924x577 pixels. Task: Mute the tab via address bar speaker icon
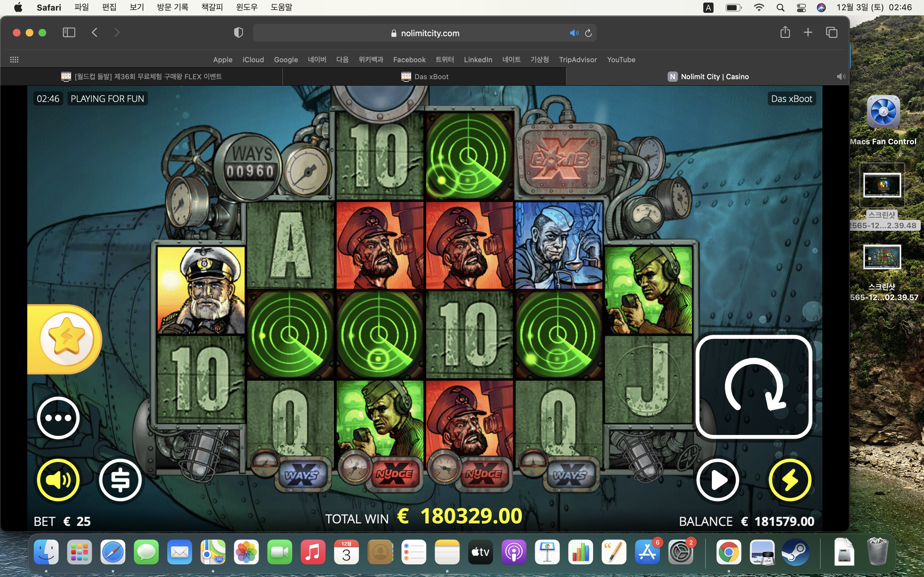tap(574, 33)
